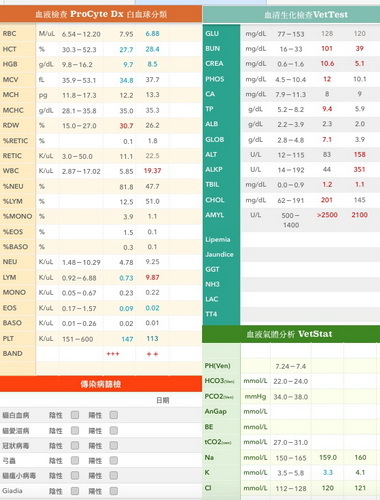This screenshot has height=500, width=380.
Task: Check 陽性 box for 貓白血病
Action: coord(114,415)
